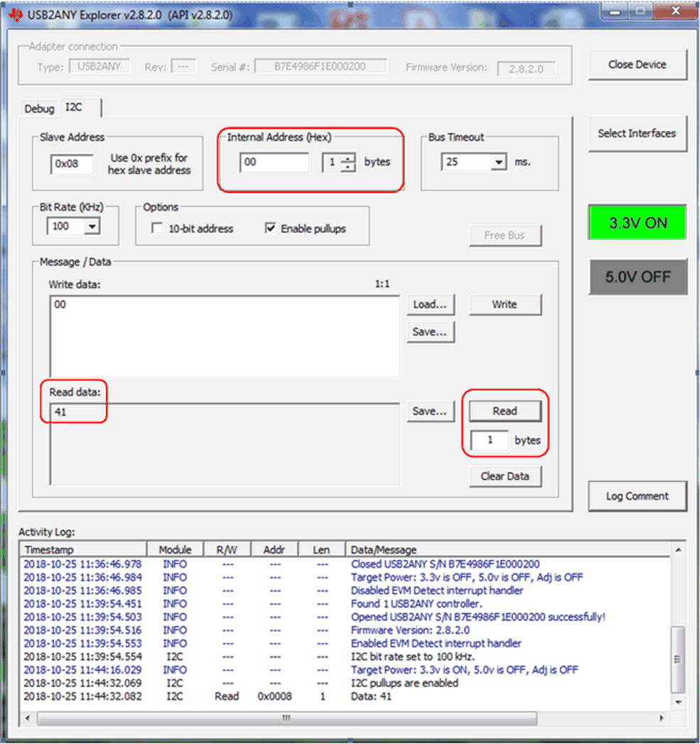
Task: Open the Bit Rate (KHz) dropdown
Action: pyautogui.click(x=90, y=226)
